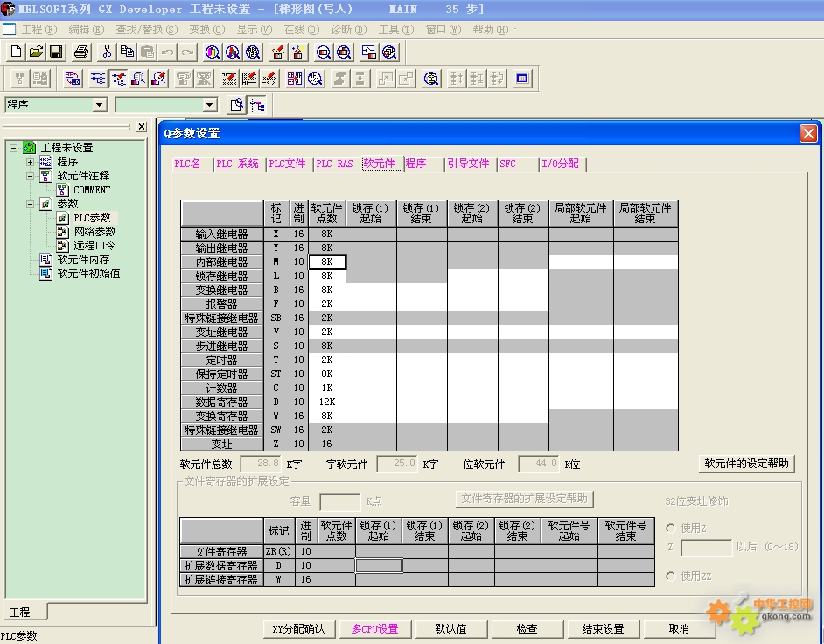Click the 取消 button
Image resolution: width=824 pixels, height=644 pixels.
point(679,629)
